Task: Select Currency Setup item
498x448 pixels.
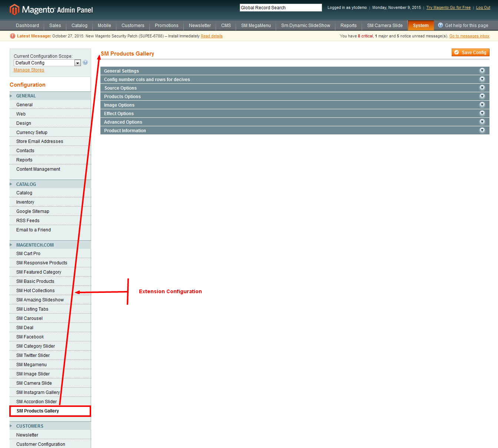Action: (x=50, y=133)
